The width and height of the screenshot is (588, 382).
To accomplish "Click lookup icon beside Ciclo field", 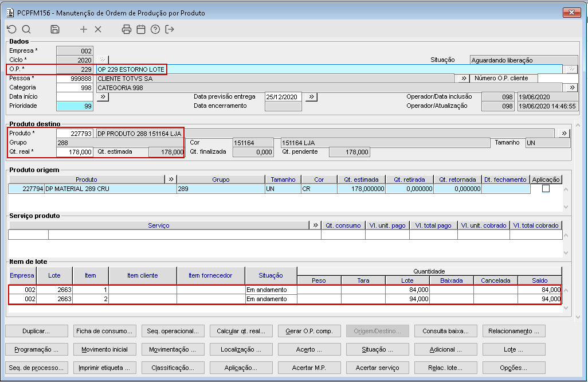I will coord(103,60).
